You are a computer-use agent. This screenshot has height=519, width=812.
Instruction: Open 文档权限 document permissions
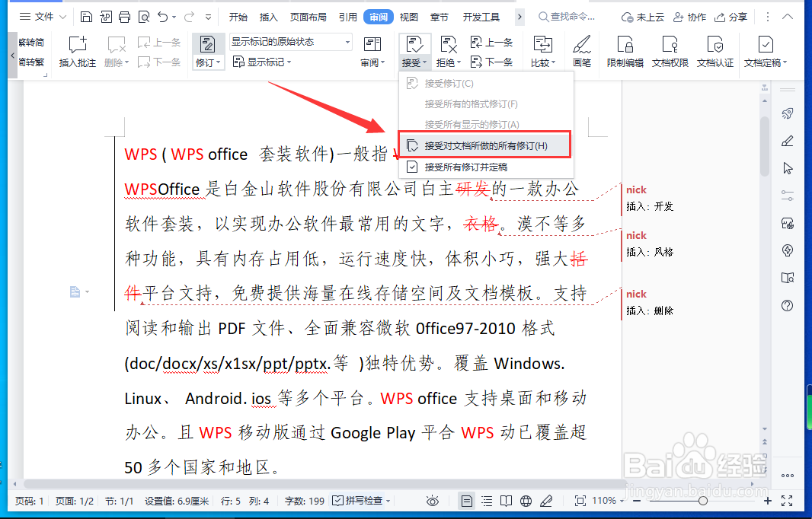(670, 52)
